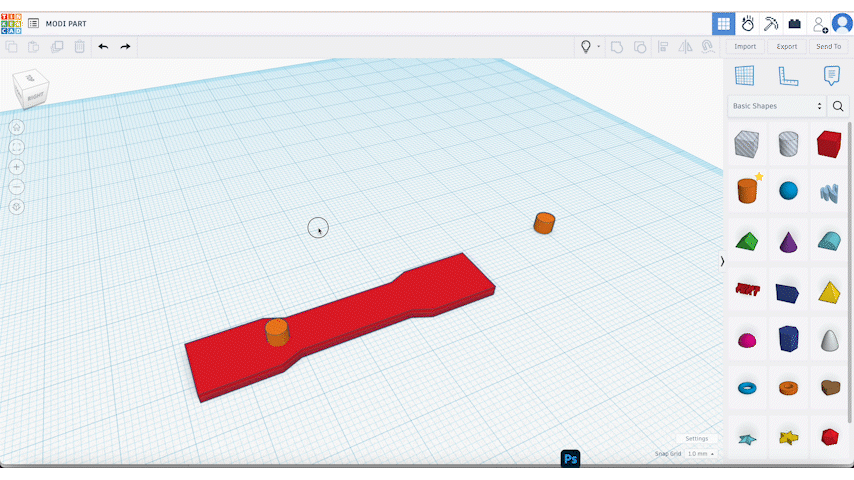This screenshot has height=480, width=854.
Task: Click the Import button
Action: (745, 46)
